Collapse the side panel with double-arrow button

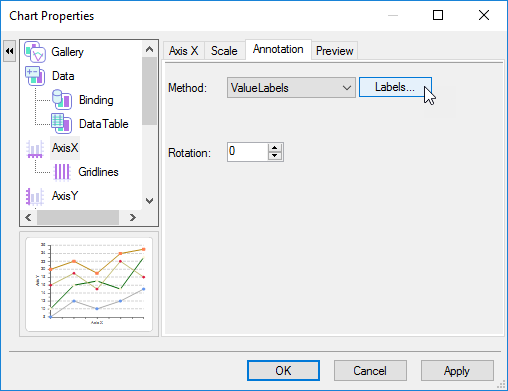pos(10,51)
